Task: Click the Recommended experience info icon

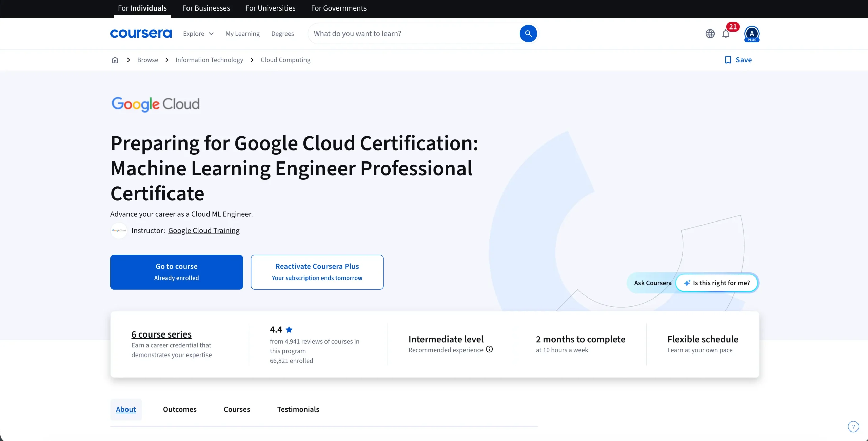Action: 489,349
